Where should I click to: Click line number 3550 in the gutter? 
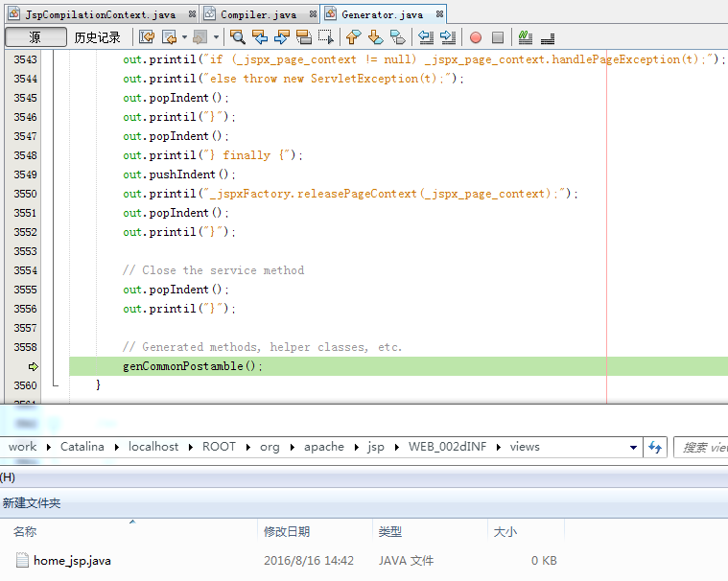25,194
